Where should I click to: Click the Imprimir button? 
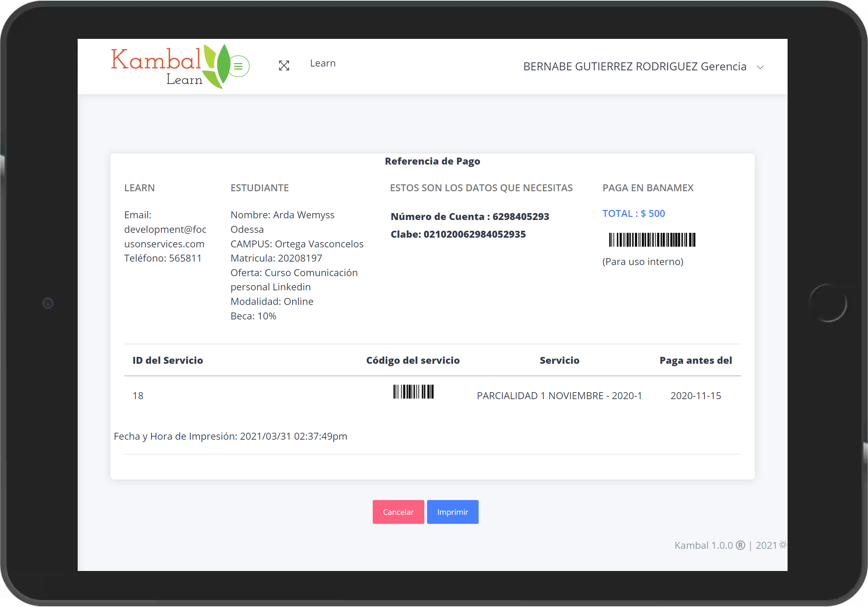452,512
